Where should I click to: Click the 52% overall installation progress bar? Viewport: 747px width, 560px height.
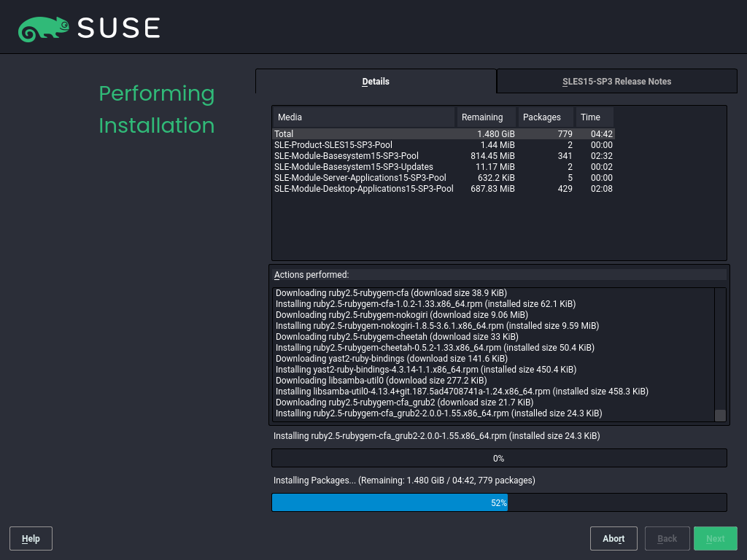click(x=499, y=503)
